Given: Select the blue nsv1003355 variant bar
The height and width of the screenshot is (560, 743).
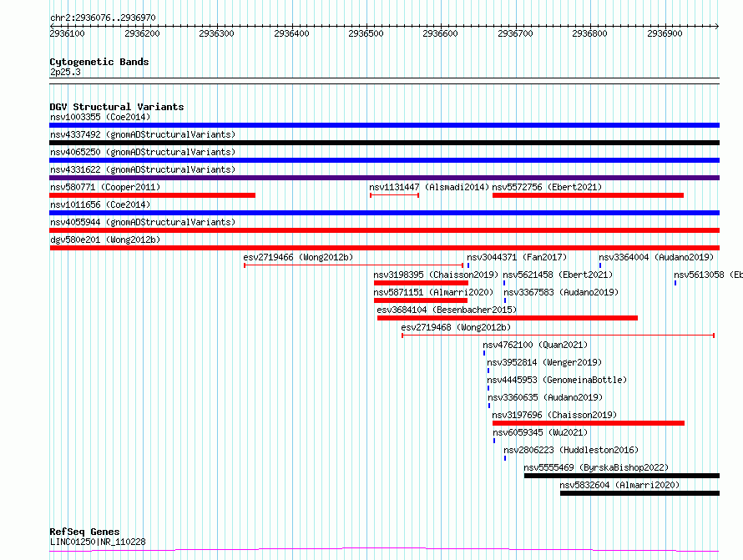Looking at the screenshot, I should tap(384, 125).
